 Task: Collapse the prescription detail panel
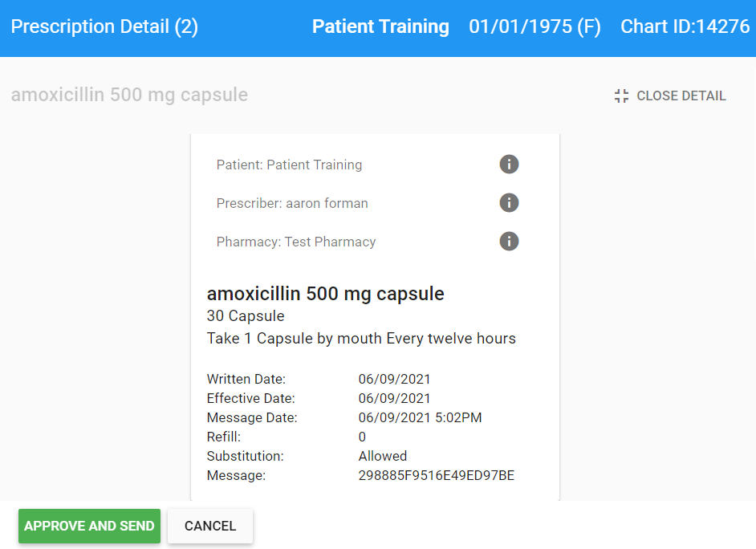tap(669, 96)
